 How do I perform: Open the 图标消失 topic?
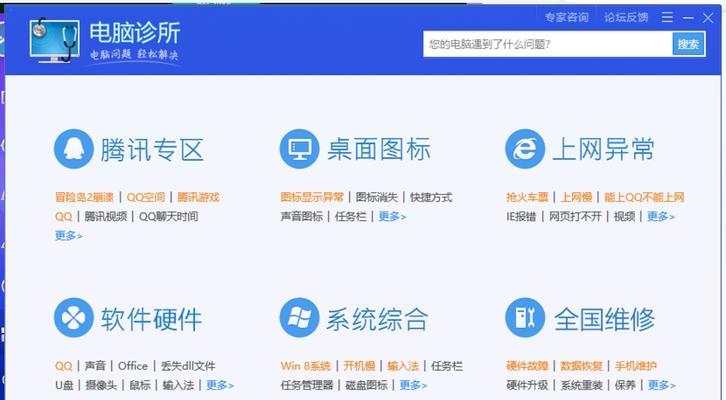click(377, 197)
